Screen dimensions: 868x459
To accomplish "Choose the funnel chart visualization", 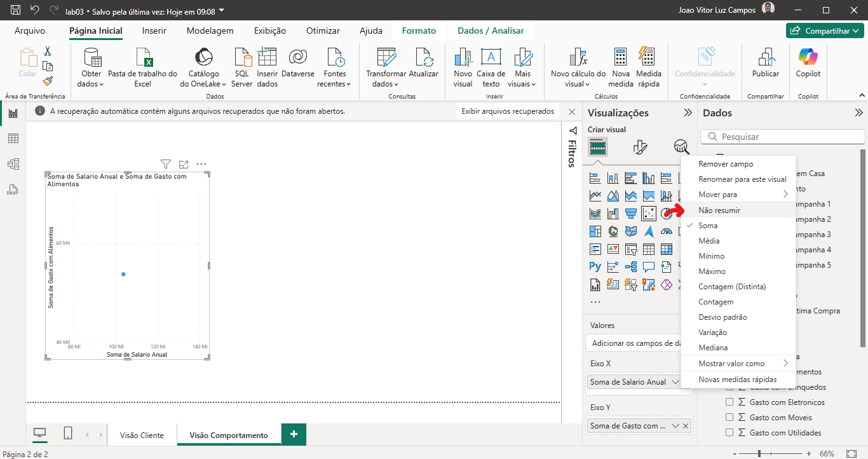I will pos(631,213).
